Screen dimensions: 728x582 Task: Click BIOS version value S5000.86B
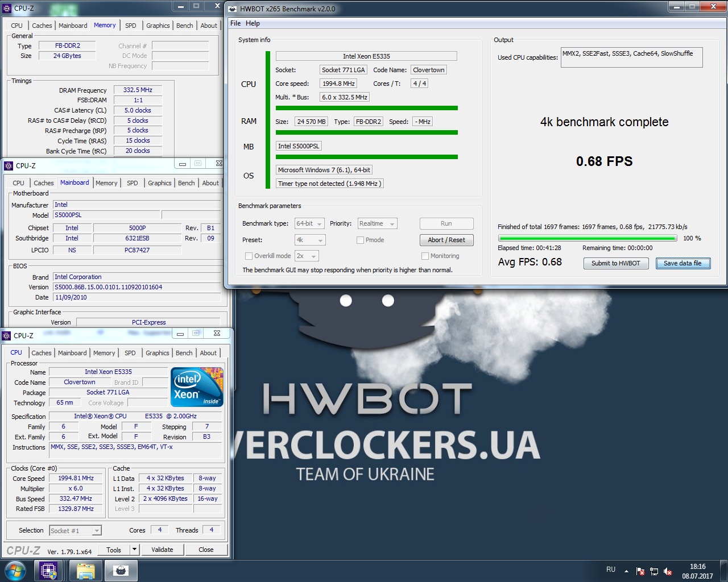(x=136, y=287)
